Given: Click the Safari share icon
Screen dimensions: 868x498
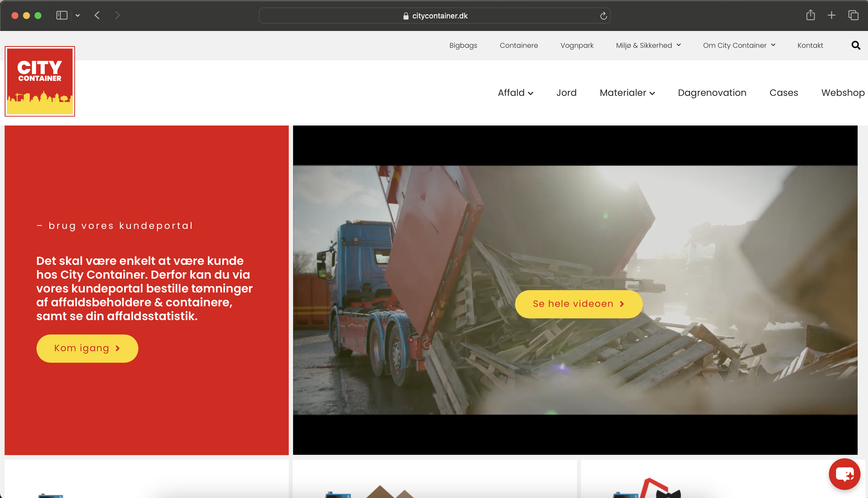Looking at the screenshot, I should 810,15.
